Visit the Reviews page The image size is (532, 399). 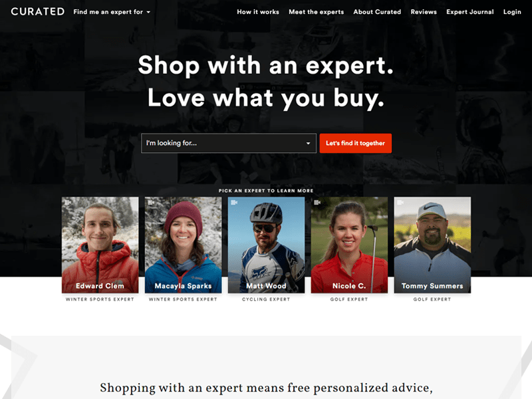tap(424, 12)
